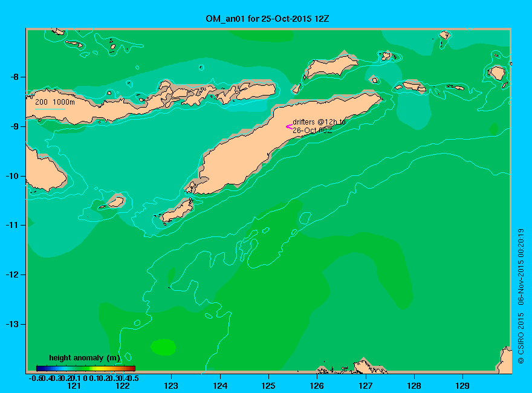Click the longitude label 122

(x=123, y=386)
